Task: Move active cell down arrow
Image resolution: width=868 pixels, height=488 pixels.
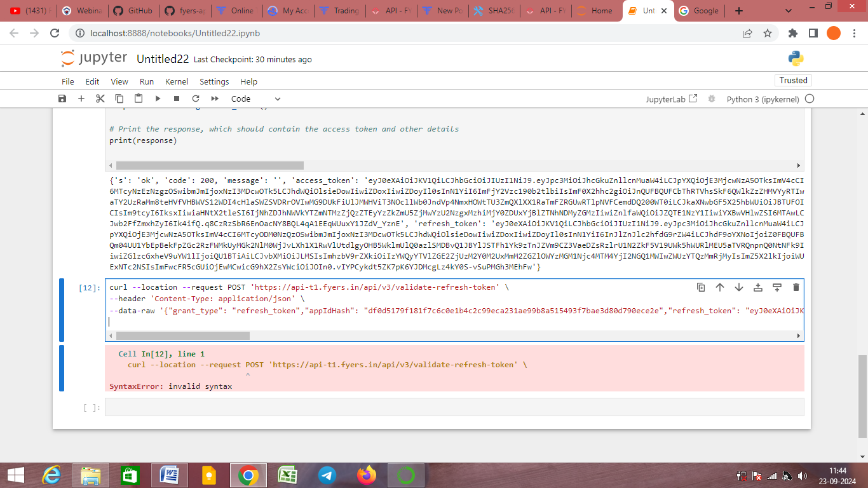Action: click(739, 287)
